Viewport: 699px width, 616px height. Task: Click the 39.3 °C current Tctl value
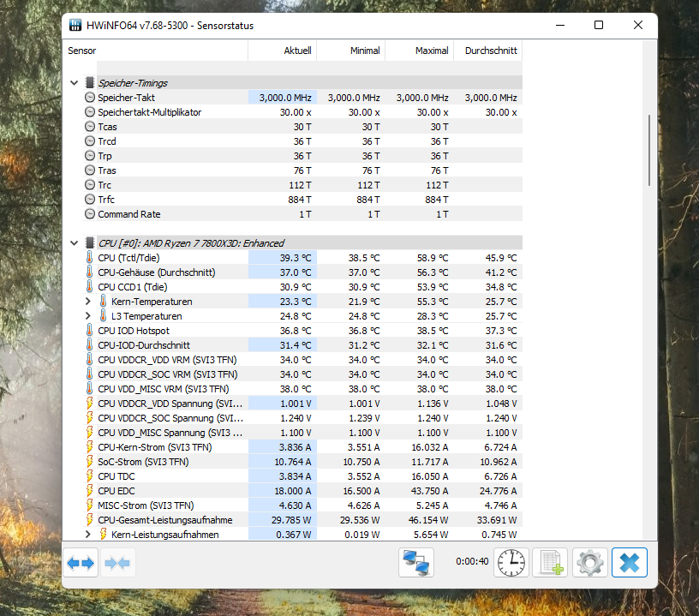point(296,258)
